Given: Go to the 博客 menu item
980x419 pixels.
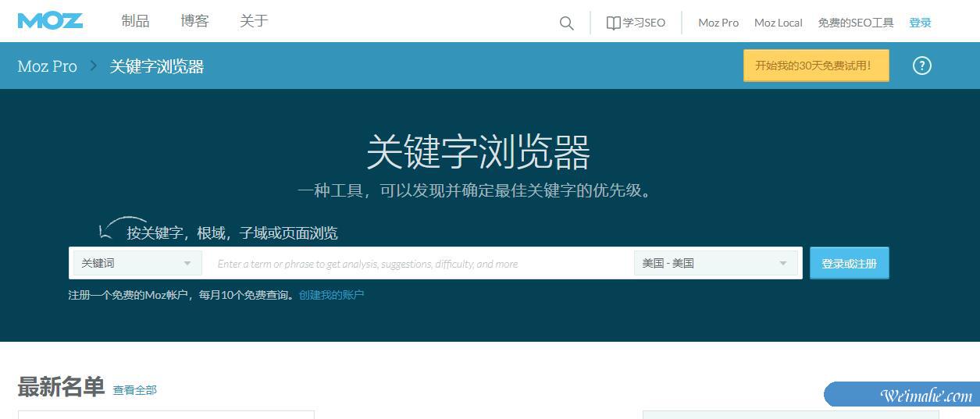Looking at the screenshot, I should click(194, 21).
